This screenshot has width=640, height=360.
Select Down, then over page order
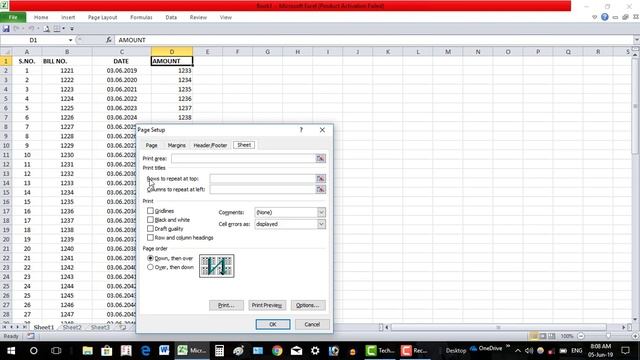[x=150, y=258]
